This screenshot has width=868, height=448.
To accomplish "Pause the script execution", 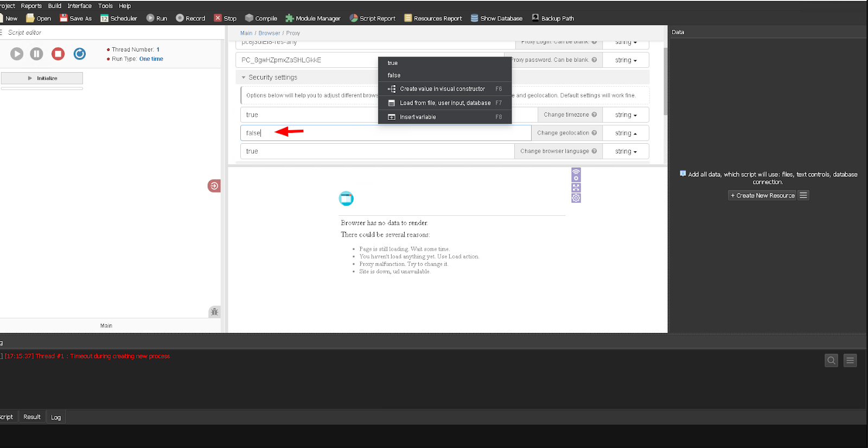I will [x=36, y=54].
